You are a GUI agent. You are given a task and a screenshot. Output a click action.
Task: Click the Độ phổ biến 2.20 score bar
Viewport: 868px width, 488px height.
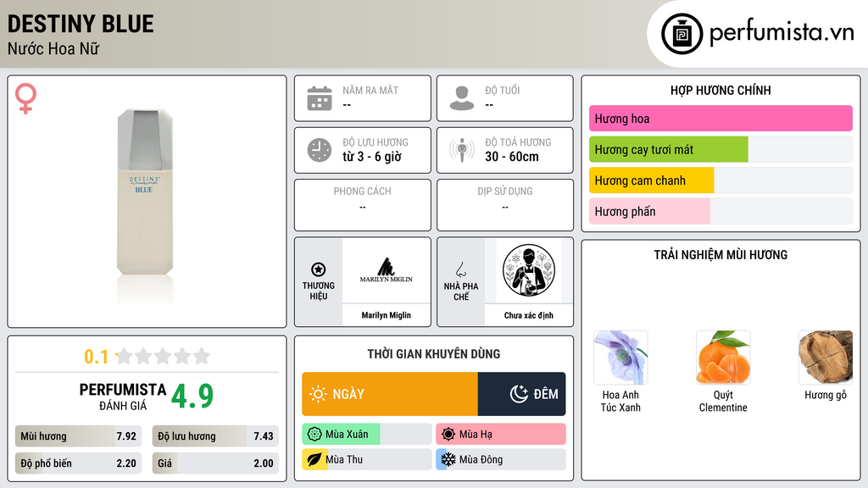coord(78,463)
